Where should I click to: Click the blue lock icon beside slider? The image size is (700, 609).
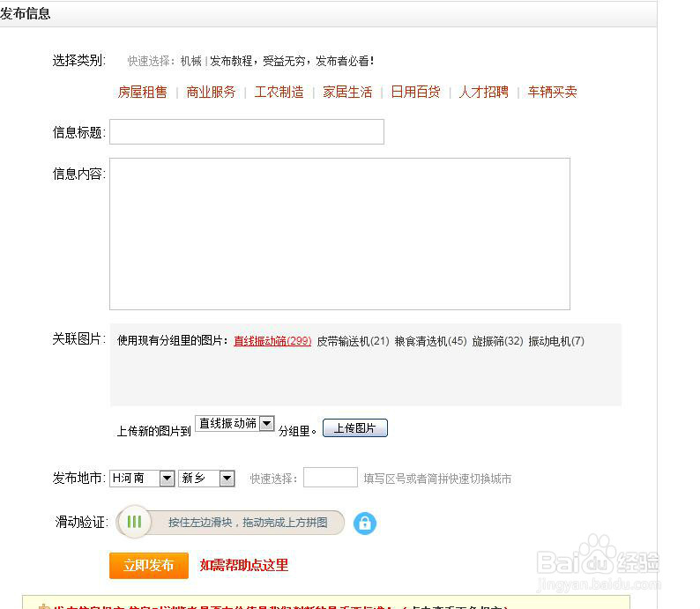coord(365,524)
